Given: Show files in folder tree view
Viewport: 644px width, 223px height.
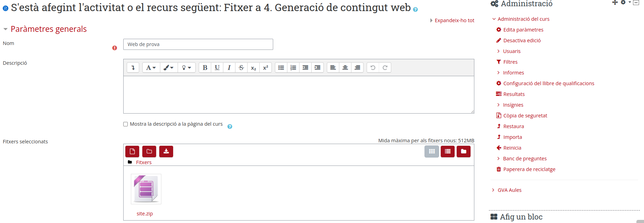Looking at the screenshot, I should coord(464,151).
